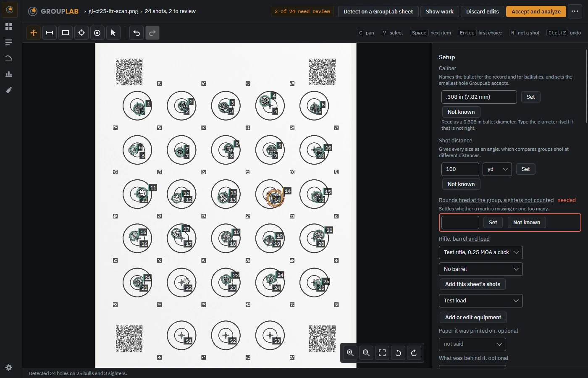
Task: Click the setup panel scrollbar
Action: 587,86
